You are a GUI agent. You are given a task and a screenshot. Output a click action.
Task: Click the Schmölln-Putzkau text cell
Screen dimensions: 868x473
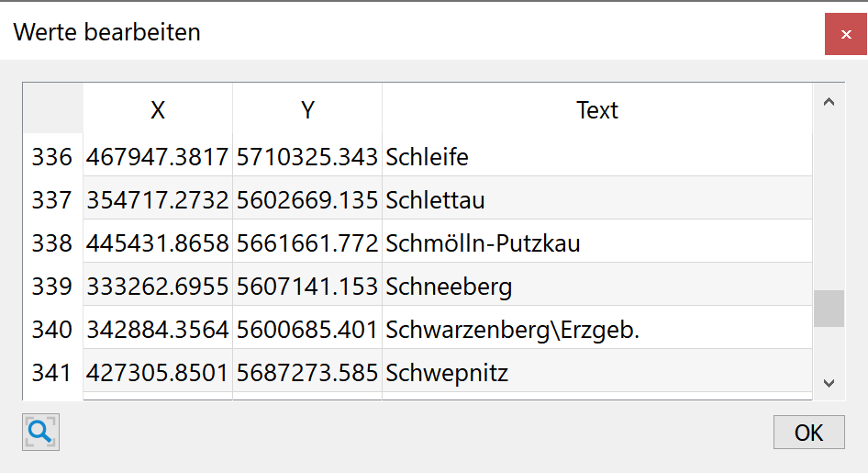point(597,243)
